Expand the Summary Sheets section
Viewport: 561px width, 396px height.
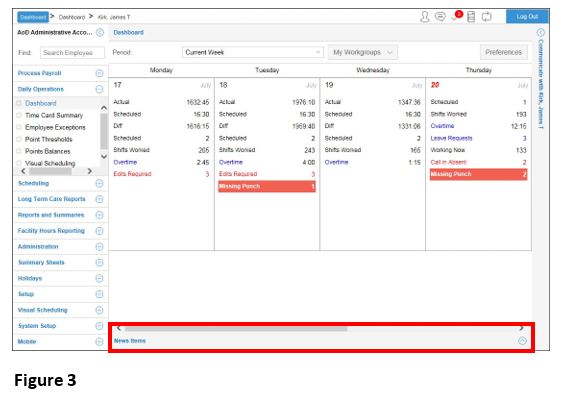click(99, 263)
